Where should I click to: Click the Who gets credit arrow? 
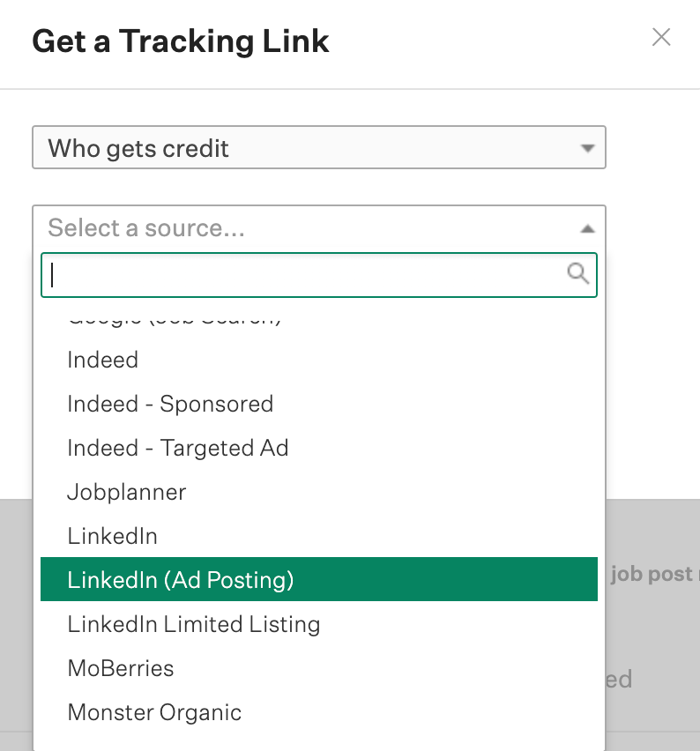587,148
